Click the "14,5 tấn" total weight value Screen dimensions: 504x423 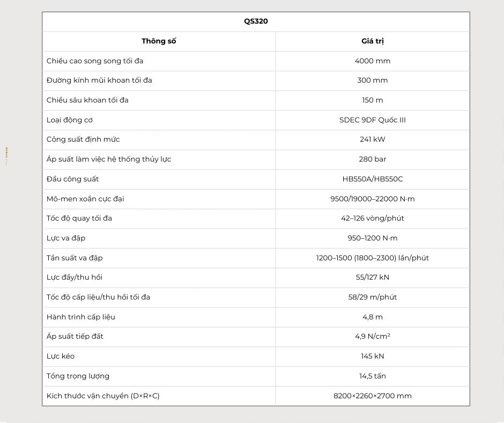point(372,376)
